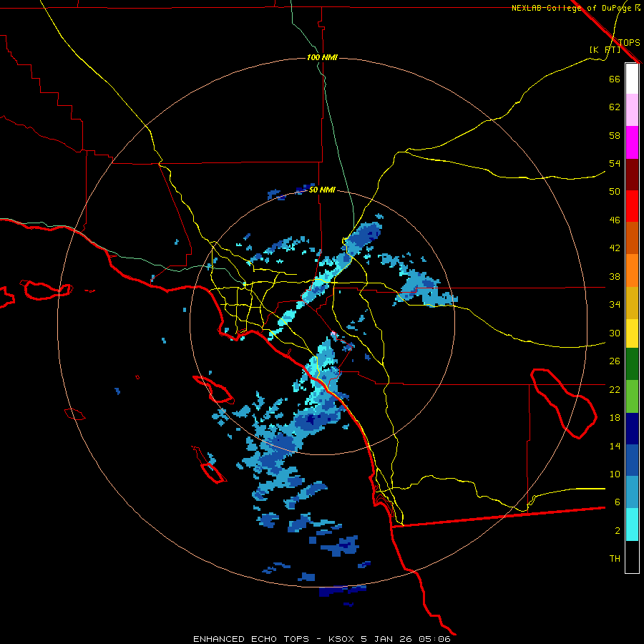
Task: Select the 6 value on the legend
Action: [x=617, y=502]
